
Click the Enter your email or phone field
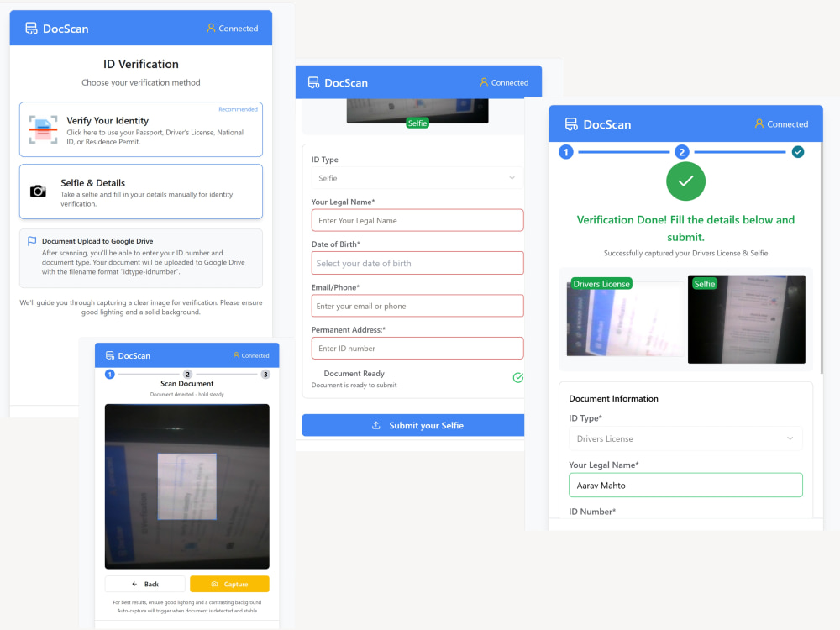[417, 306]
